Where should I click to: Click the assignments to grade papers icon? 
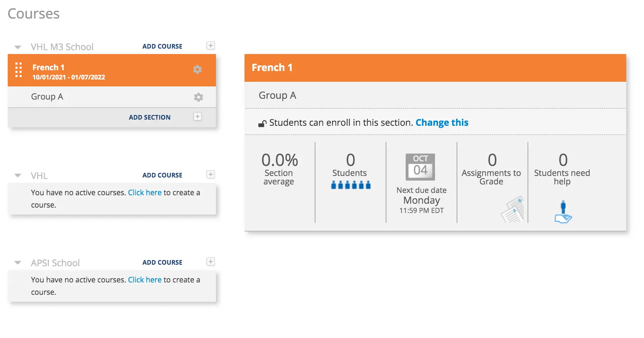pos(513,210)
